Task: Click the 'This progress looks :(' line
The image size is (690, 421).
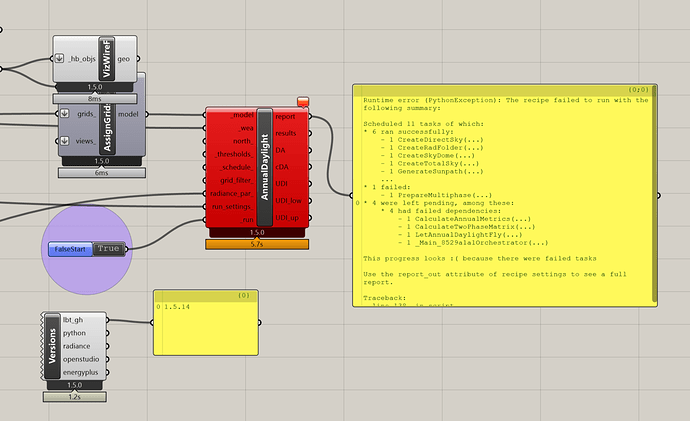Action: coord(480,259)
